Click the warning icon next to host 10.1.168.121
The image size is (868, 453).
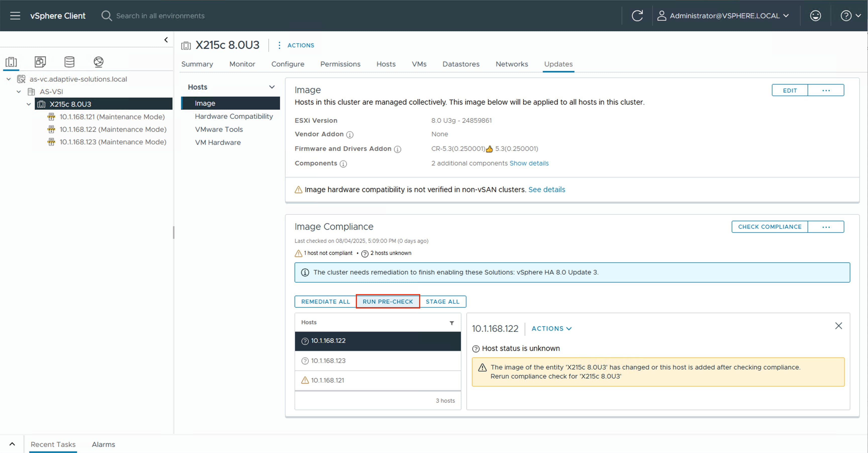tap(305, 380)
